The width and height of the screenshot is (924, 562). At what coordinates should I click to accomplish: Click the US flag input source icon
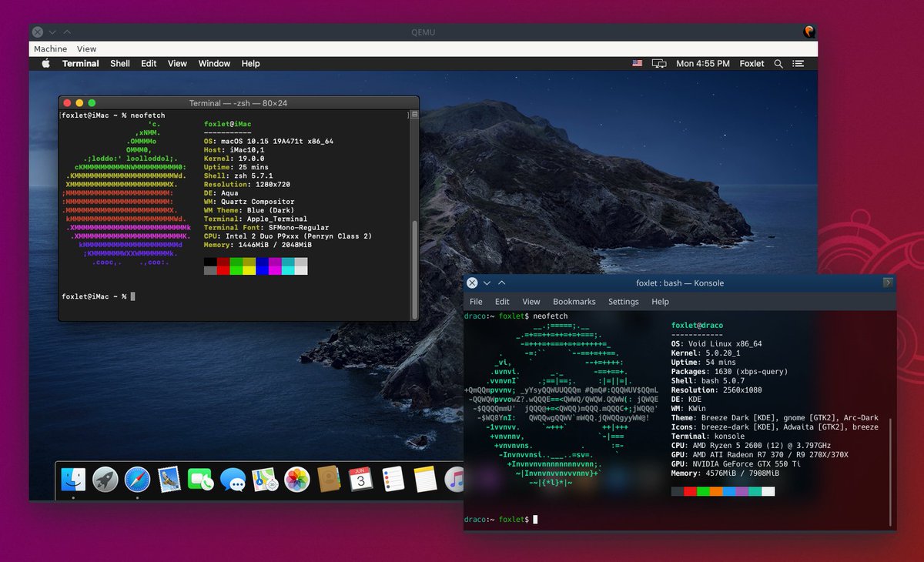[636, 63]
